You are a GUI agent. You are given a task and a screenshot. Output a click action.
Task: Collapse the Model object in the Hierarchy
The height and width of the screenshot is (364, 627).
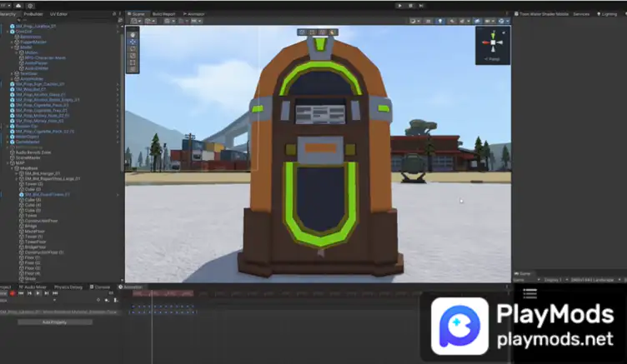(12, 47)
